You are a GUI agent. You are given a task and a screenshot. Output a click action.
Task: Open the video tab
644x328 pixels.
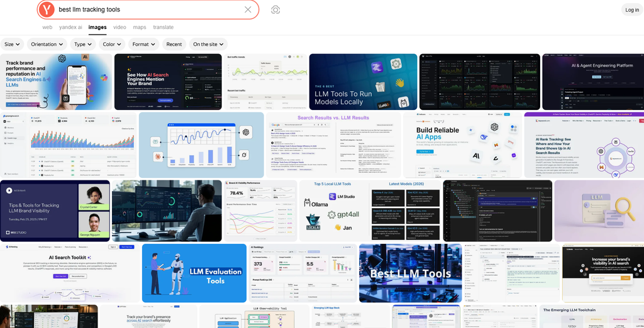(x=119, y=27)
